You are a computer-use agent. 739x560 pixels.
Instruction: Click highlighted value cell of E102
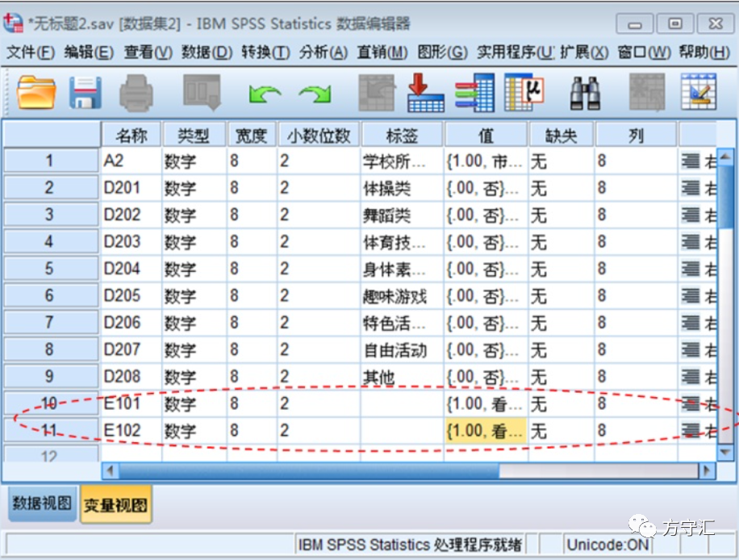486,430
